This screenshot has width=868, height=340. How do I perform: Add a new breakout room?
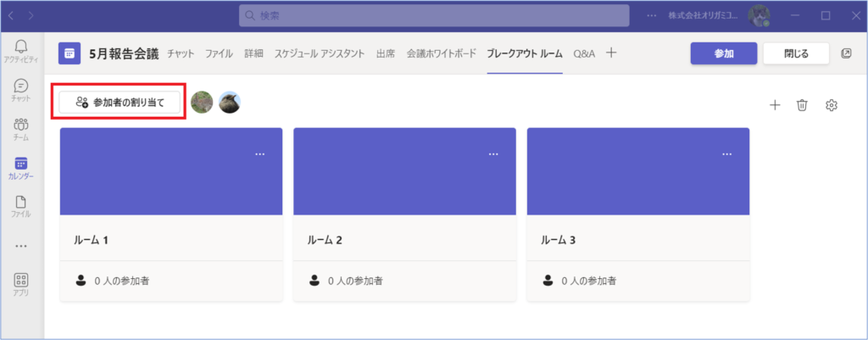click(774, 105)
